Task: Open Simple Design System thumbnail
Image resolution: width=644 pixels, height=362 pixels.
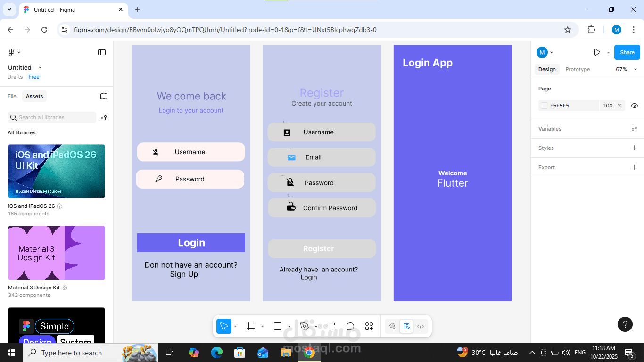Action: point(57,325)
